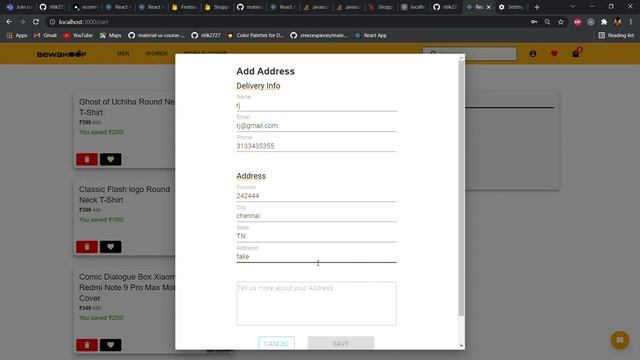Viewport: 640px width, 360px height.
Task: Click the address bar URL localhost:3000/cart
Action: (83, 22)
